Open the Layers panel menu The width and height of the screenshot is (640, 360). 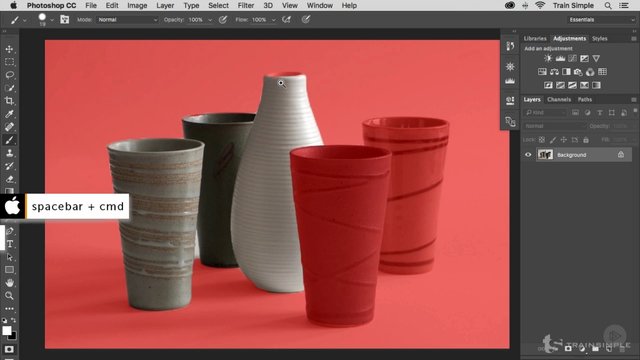point(633,100)
